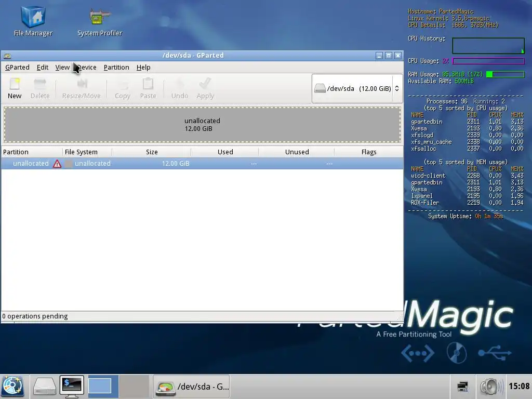The width and height of the screenshot is (532, 399).
Task: Click the volume speaker tray icon
Action: point(490,387)
